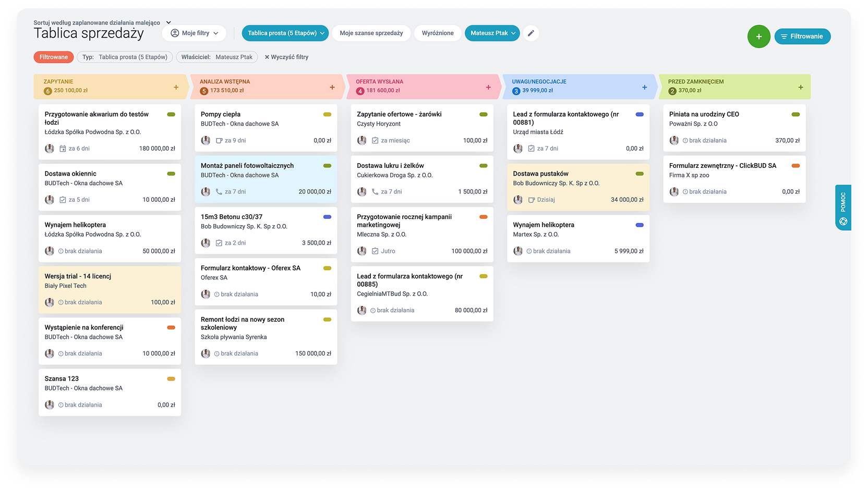Click the pencil edit filters icon
Viewport: 868px width, 490px height.
531,33
